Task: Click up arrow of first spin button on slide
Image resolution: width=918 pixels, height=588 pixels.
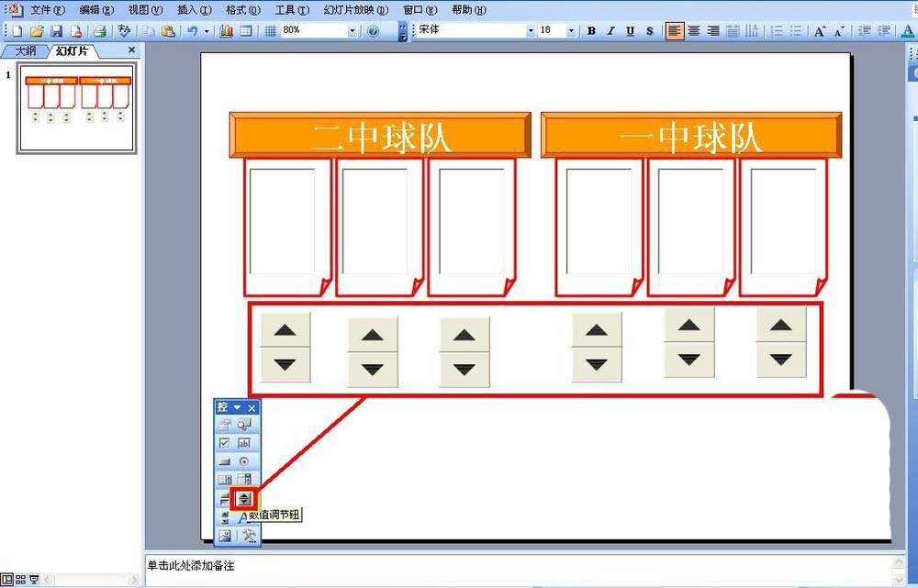Action: 285,330
